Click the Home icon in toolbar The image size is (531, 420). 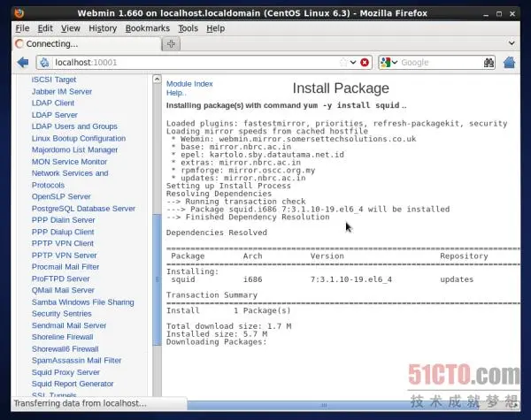tap(509, 62)
